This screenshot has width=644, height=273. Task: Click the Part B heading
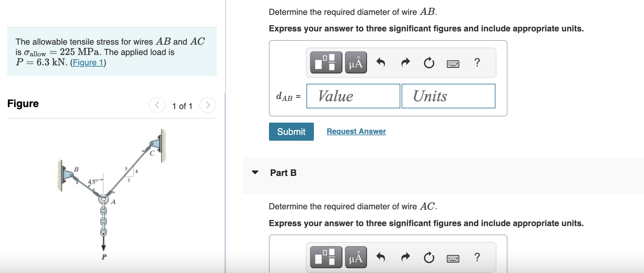[x=283, y=173]
